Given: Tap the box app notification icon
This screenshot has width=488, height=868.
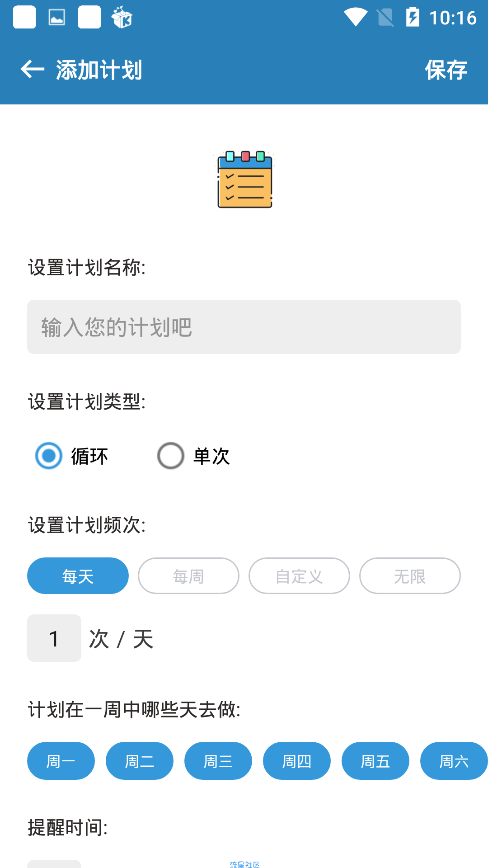Looking at the screenshot, I should tap(122, 18).
